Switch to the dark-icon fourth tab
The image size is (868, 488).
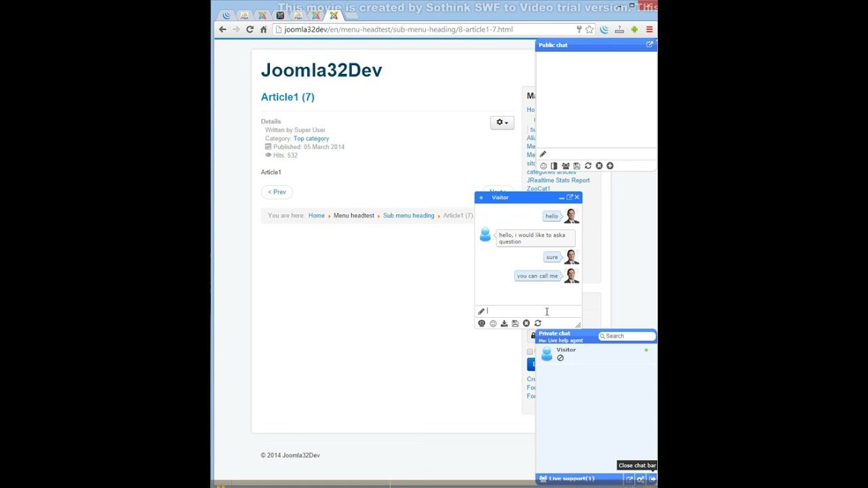click(280, 15)
